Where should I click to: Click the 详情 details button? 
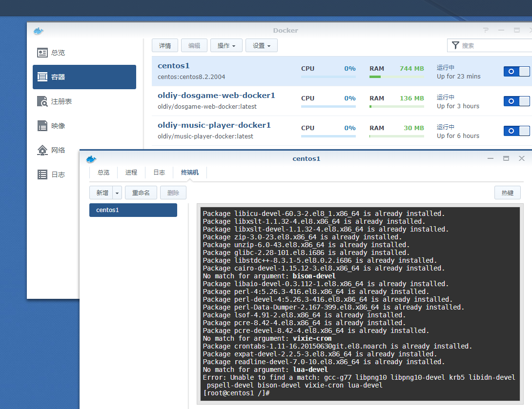pyautogui.click(x=165, y=45)
